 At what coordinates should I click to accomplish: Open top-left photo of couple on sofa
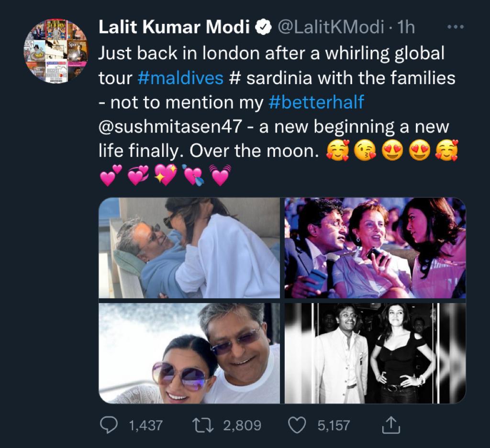[x=189, y=248]
